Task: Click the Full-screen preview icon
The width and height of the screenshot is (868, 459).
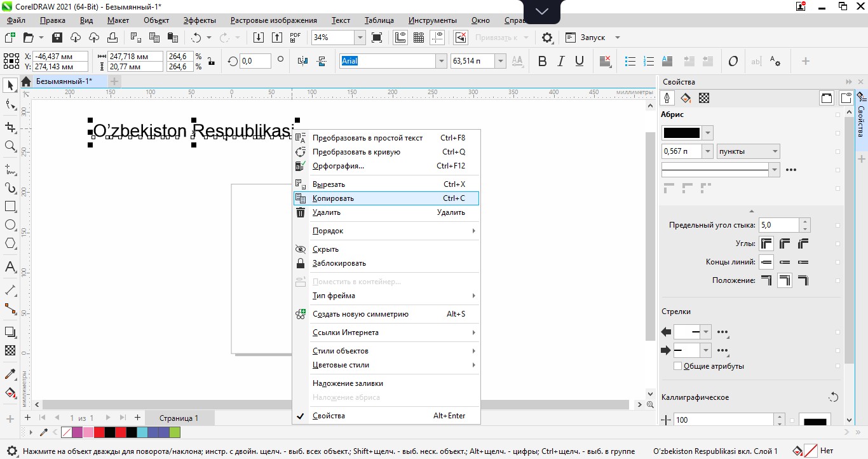Action: point(377,38)
